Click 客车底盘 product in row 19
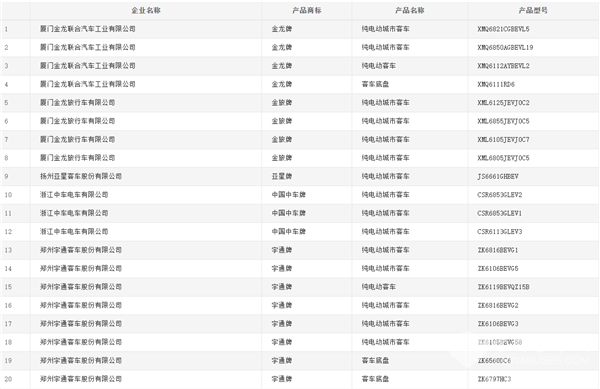The width and height of the screenshot is (600, 389). [x=375, y=360]
